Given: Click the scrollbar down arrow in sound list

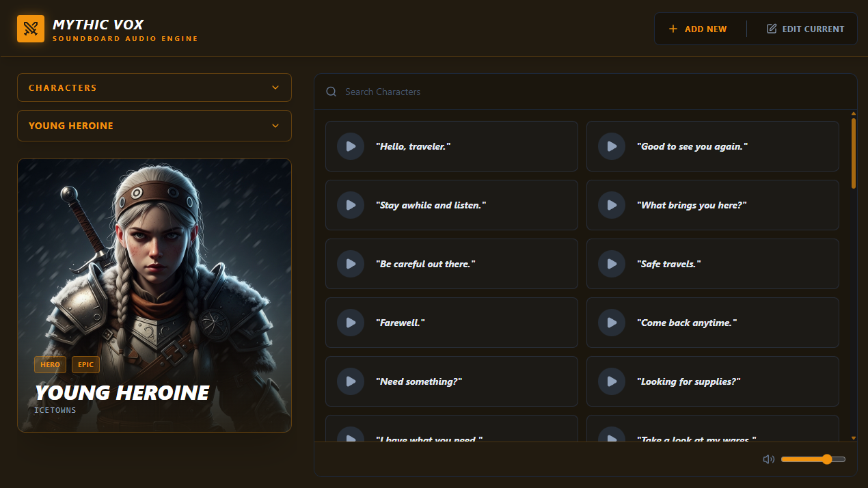Looking at the screenshot, I should pos(854,437).
